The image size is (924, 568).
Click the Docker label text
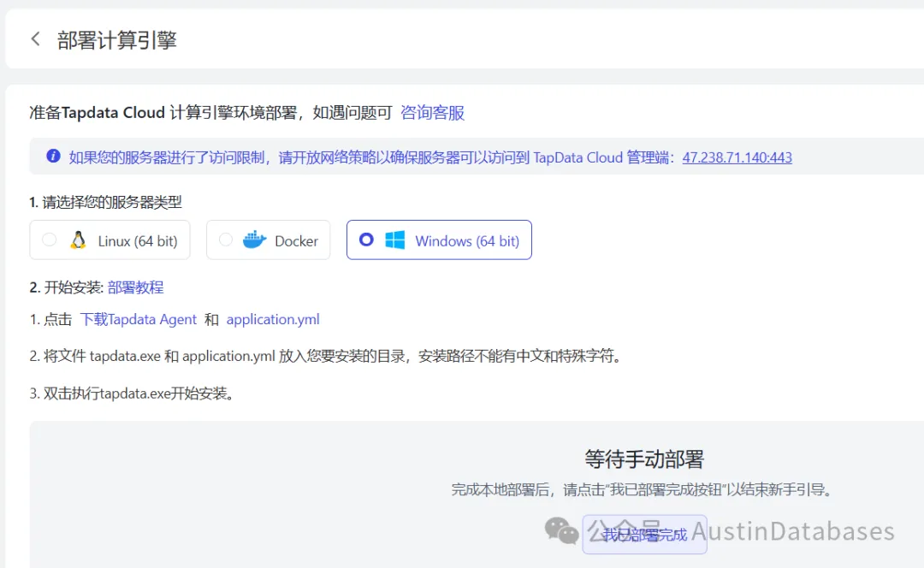pos(296,241)
